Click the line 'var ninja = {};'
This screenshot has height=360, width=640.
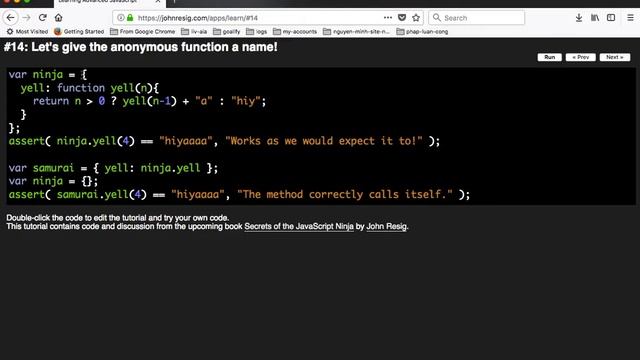click(53, 181)
